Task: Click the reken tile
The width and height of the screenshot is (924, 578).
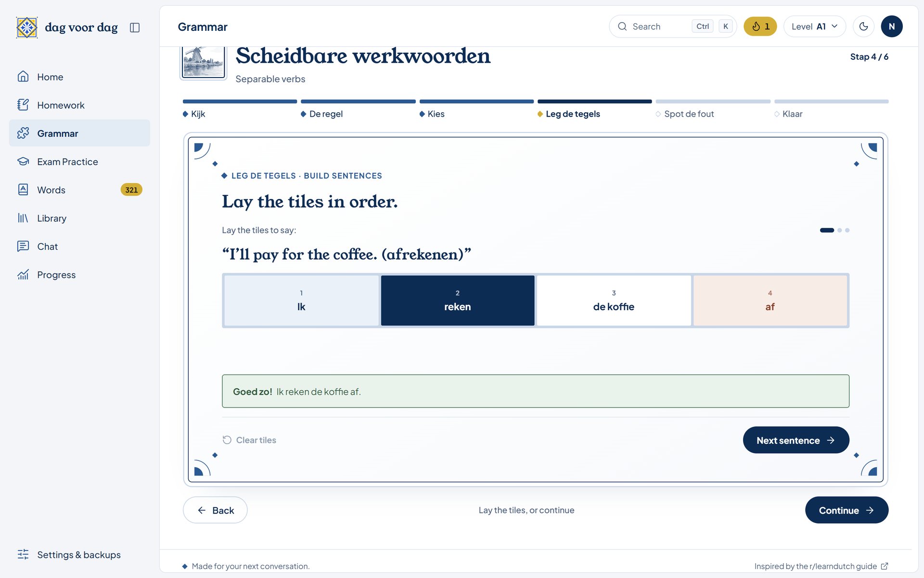Action: (458, 301)
